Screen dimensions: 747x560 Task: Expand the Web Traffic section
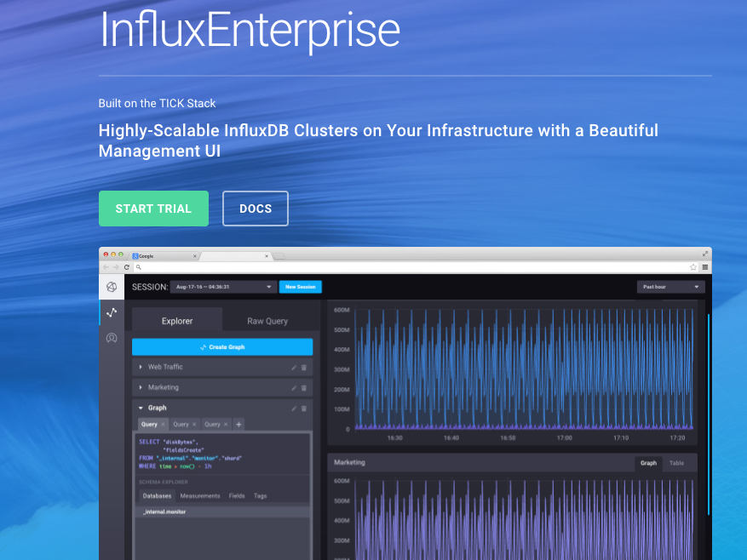point(141,367)
